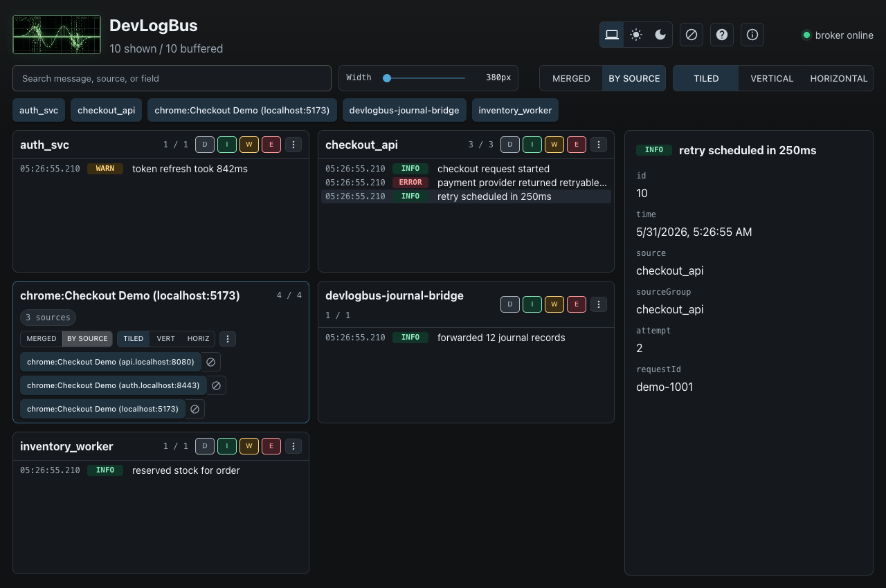Toggle info level I in inventory_worker panel
This screenshot has height=588, width=886.
(227, 446)
